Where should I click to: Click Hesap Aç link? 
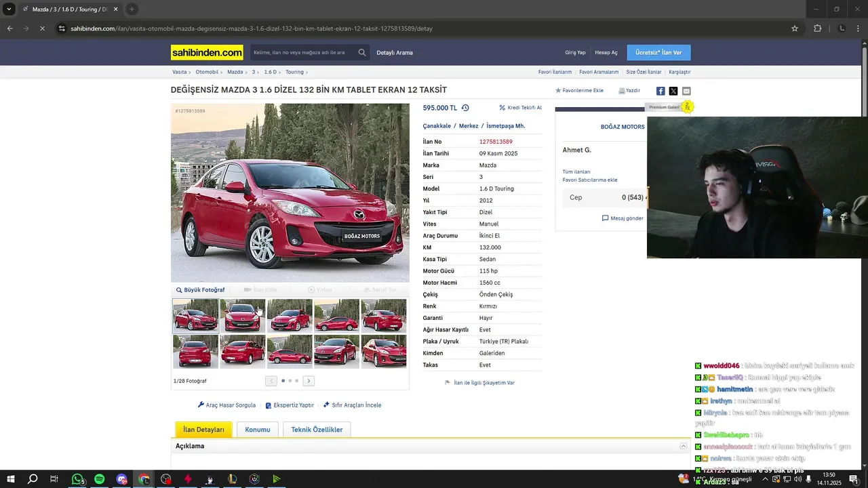pyautogui.click(x=606, y=52)
